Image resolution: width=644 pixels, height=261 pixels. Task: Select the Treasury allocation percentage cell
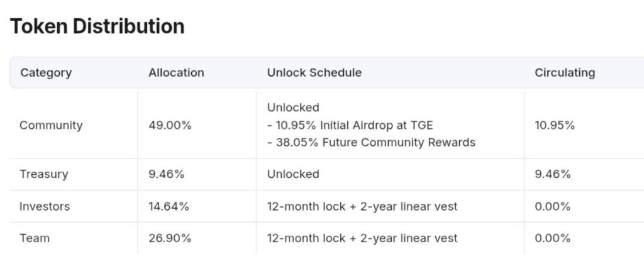pyautogui.click(x=166, y=174)
